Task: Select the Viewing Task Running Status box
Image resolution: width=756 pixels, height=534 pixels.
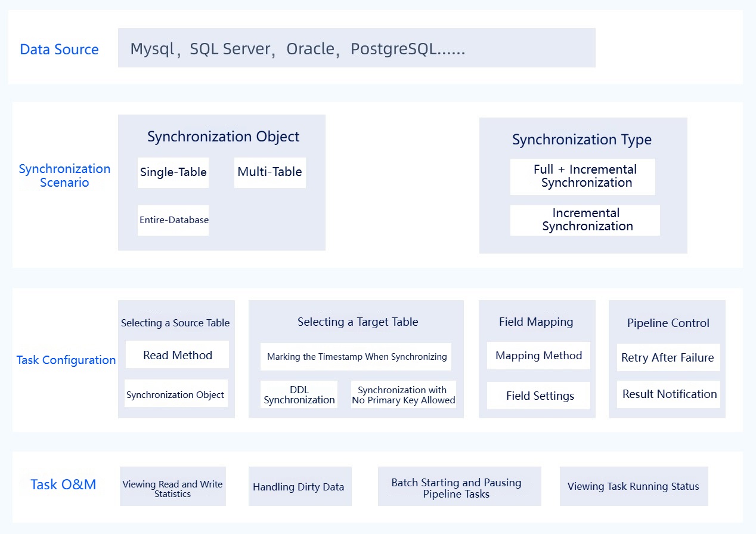Action: point(634,486)
